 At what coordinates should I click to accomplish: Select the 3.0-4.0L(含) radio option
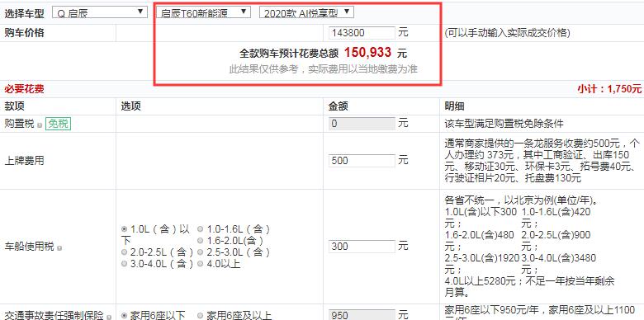click(x=124, y=264)
